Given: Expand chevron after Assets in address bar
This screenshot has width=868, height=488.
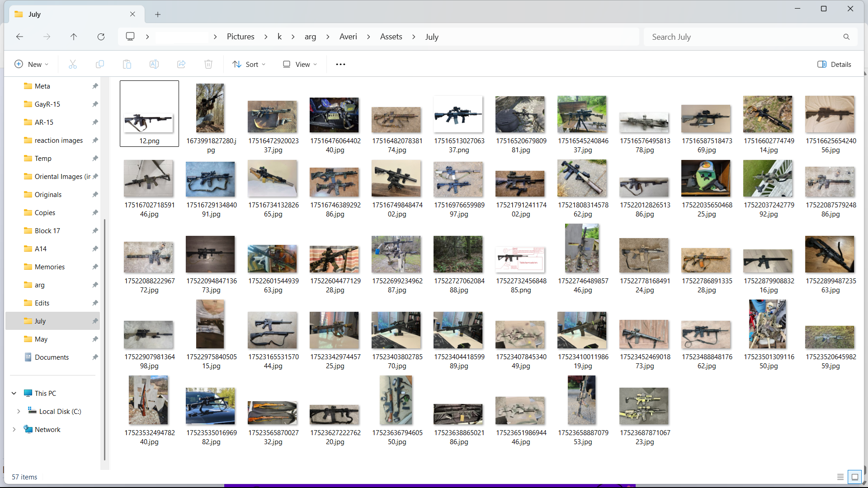Looking at the screenshot, I should 414,37.
